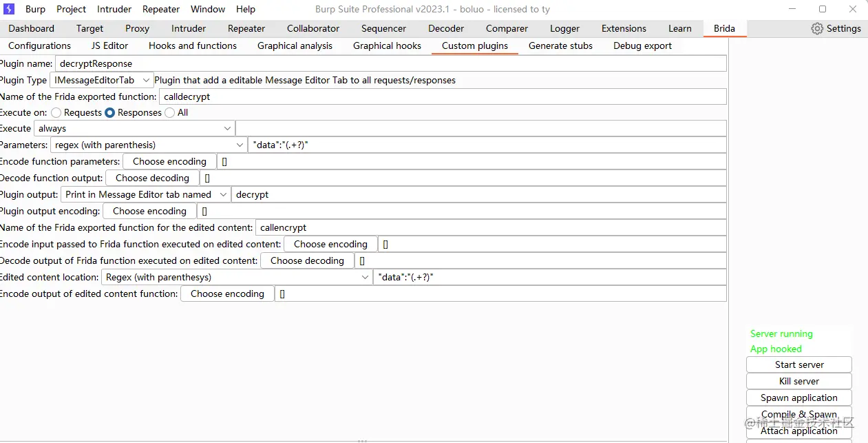Open the Window menu

208,9
